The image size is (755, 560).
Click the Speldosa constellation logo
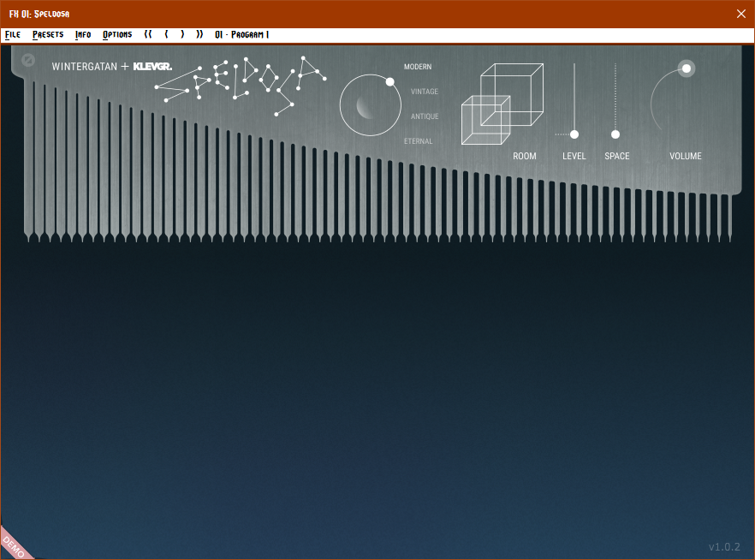point(241,83)
